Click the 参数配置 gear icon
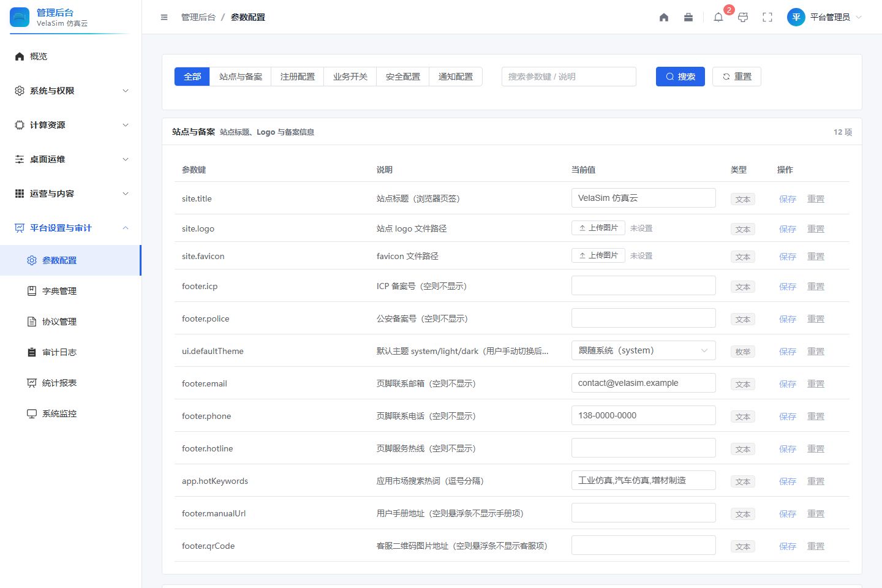This screenshot has width=882, height=588. point(32,260)
